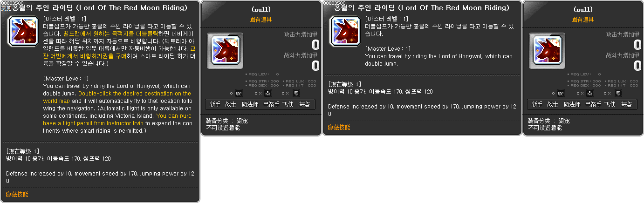Click the 装备分类 : 骑宠 line in the last (null) tooltip

point(548,121)
